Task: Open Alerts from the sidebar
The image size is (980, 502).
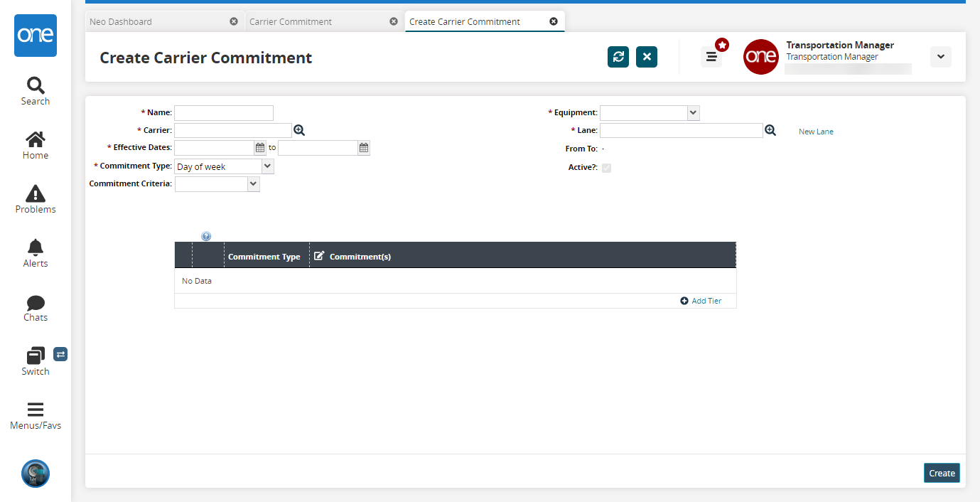Action: click(36, 254)
